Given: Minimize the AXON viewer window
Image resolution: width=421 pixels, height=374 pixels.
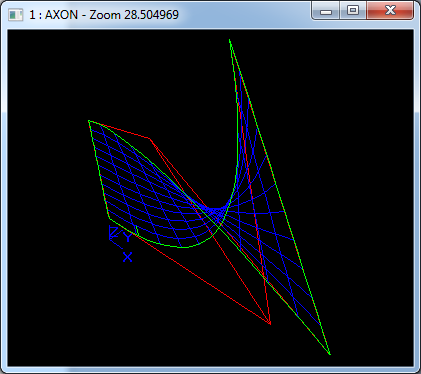Looking at the screenshot, I should click(x=326, y=11).
